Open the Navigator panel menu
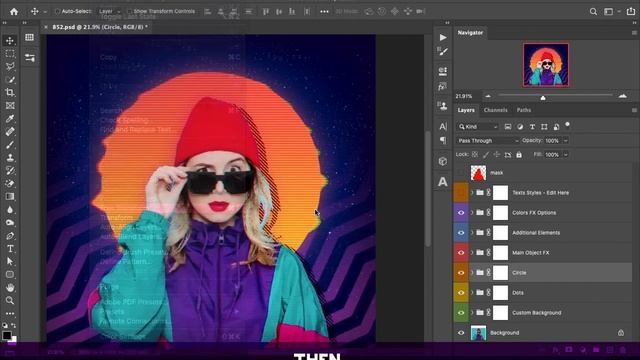The width and height of the screenshot is (640, 360). pyautogui.click(x=634, y=33)
